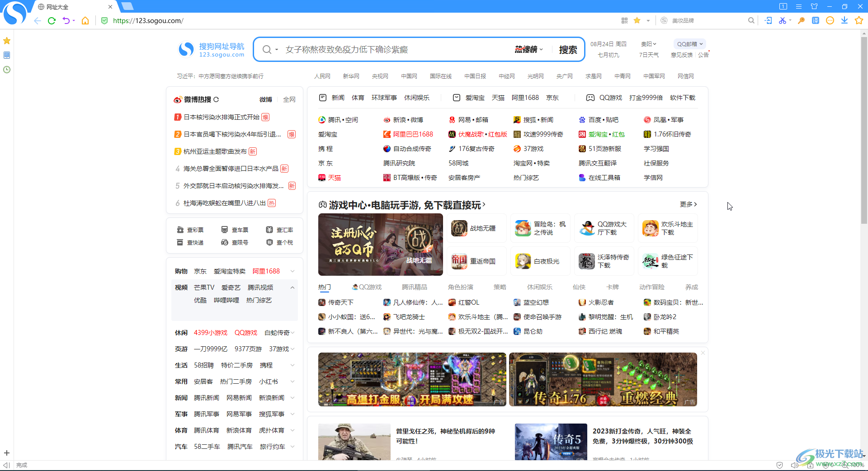Open the 查快递 courier lookup

pos(190,242)
